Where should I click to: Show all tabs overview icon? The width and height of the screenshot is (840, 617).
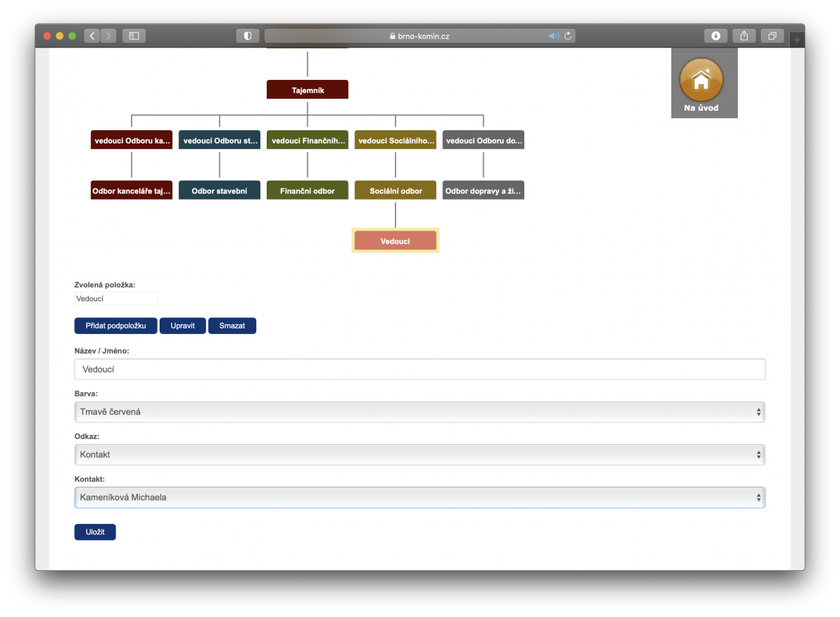click(x=772, y=36)
